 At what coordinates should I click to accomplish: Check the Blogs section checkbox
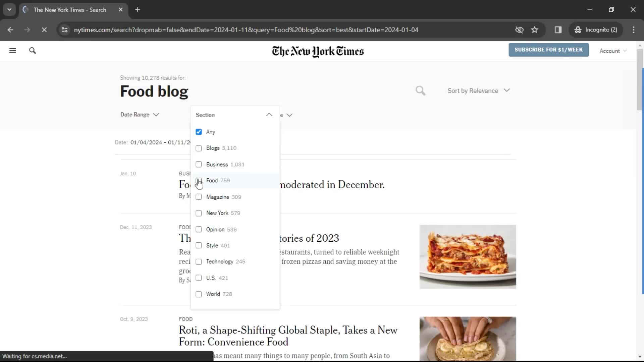(199, 148)
